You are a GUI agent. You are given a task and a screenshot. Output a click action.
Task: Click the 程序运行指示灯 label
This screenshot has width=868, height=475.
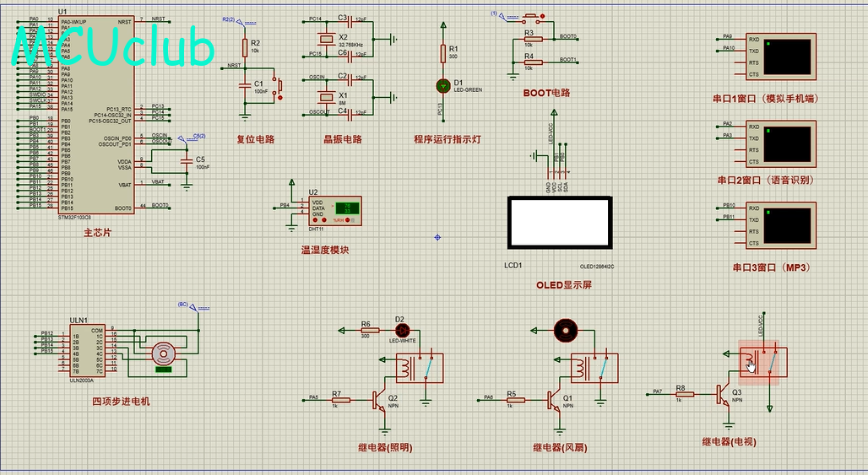click(448, 139)
